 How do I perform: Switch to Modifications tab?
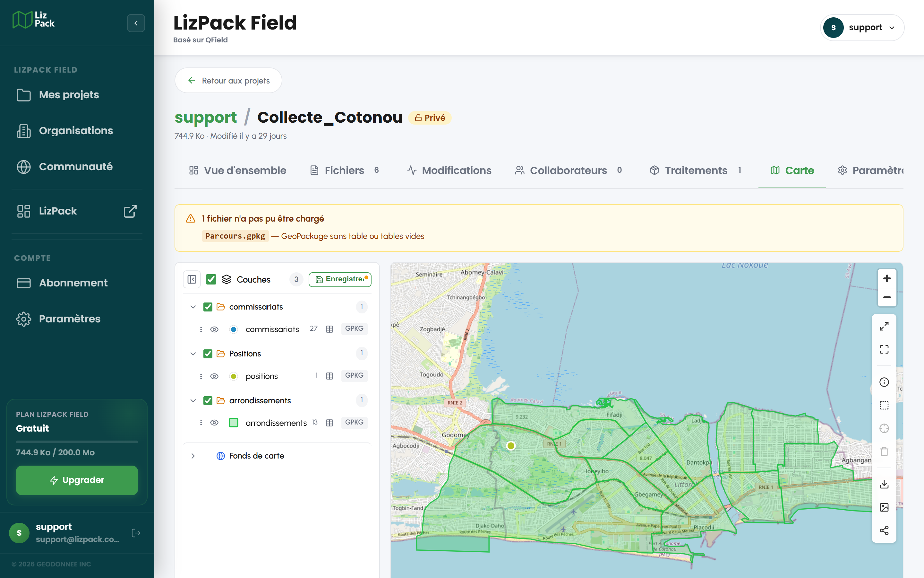pos(449,171)
